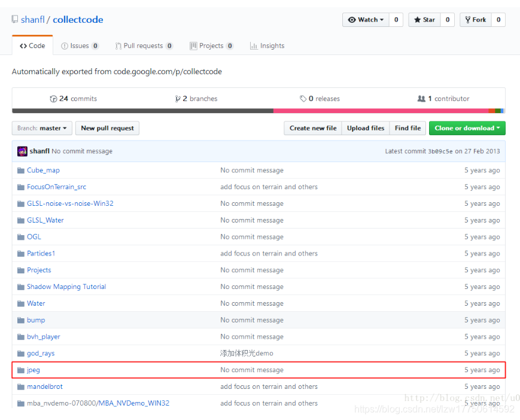
Task: Fork the repository
Action: (476, 20)
